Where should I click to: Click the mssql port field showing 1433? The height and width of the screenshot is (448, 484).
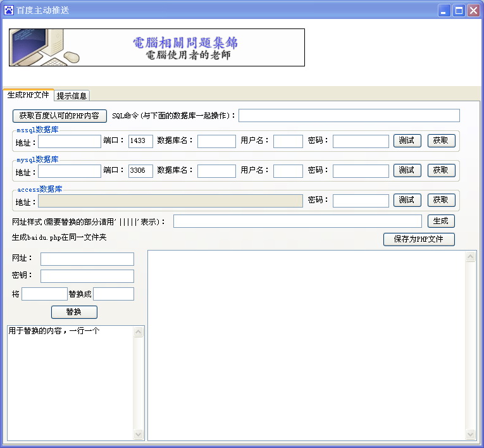click(140, 141)
